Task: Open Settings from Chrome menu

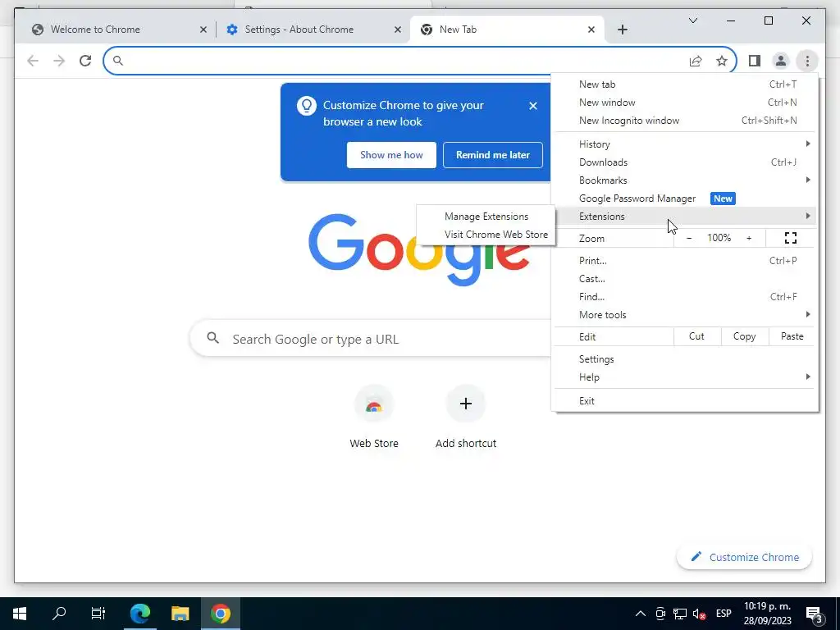Action: tap(685, 359)
